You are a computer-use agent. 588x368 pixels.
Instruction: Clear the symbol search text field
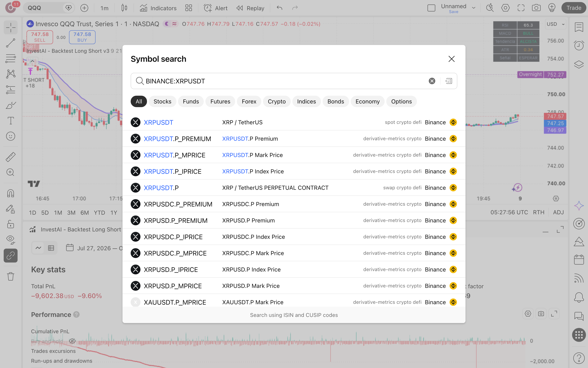tap(432, 81)
